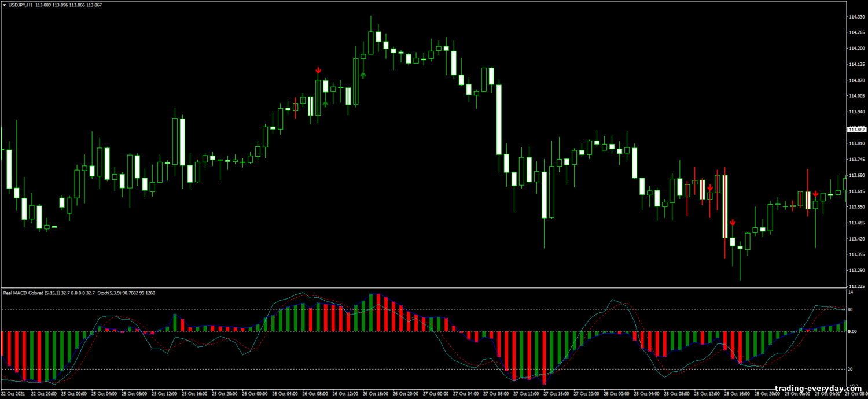
Task: Select the 27 Oct 20:00 time label
Action: click(x=585, y=394)
